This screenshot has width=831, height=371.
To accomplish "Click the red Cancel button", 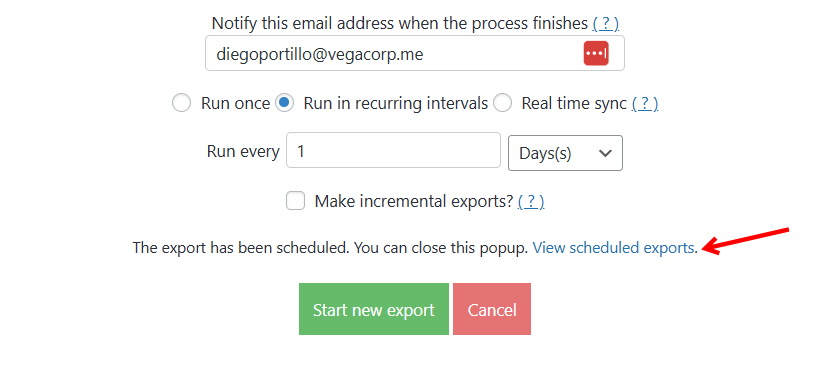I will click(x=492, y=309).
